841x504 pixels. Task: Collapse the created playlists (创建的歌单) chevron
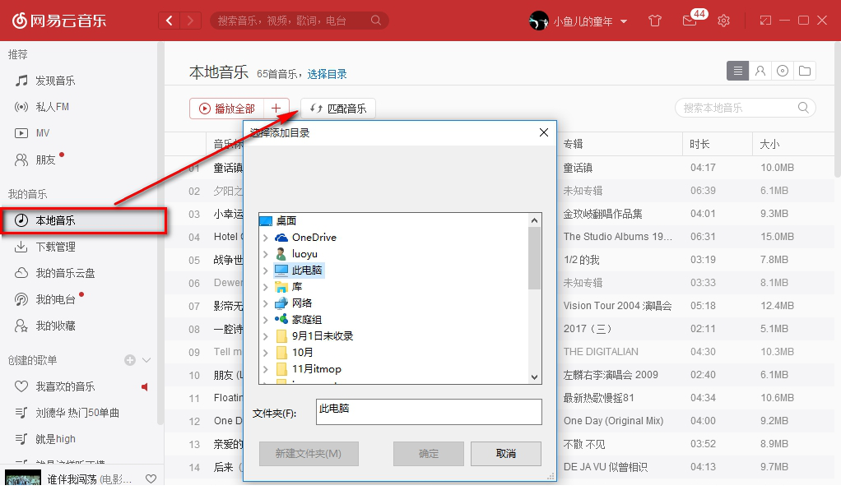coord(146,360)
